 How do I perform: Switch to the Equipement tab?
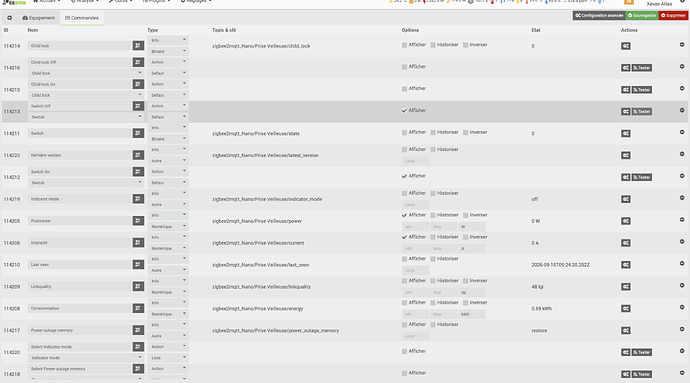39,18
